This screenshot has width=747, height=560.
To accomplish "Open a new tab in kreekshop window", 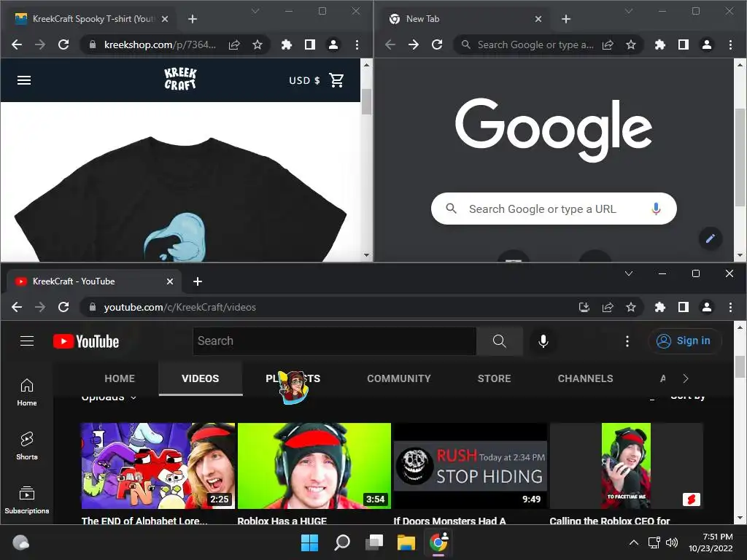I will click(x=193, y=19).
